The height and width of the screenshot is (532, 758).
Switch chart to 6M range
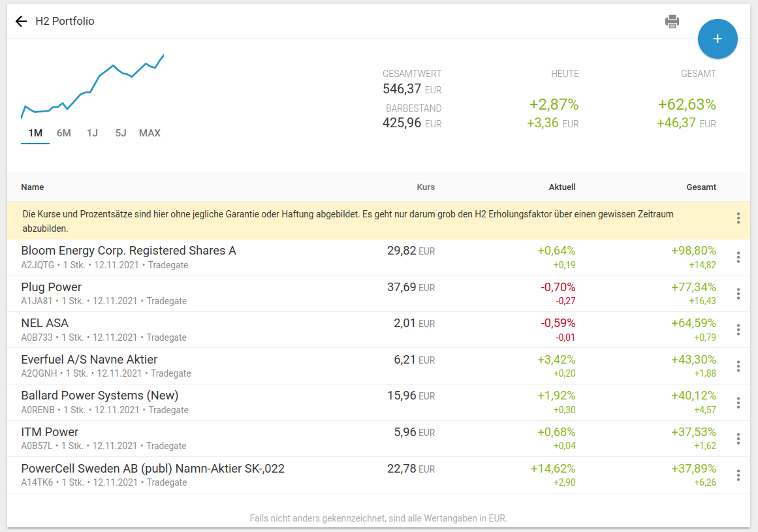(64, 133)
